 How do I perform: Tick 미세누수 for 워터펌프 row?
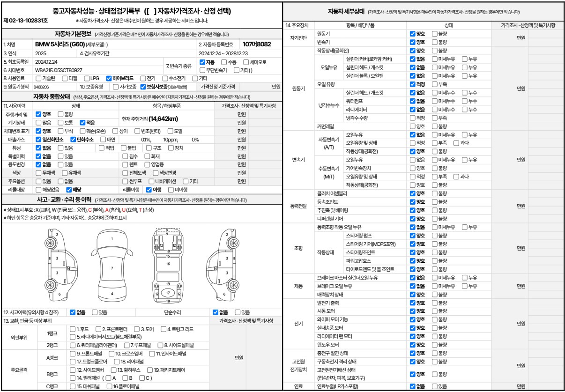[x=434, y=101]
